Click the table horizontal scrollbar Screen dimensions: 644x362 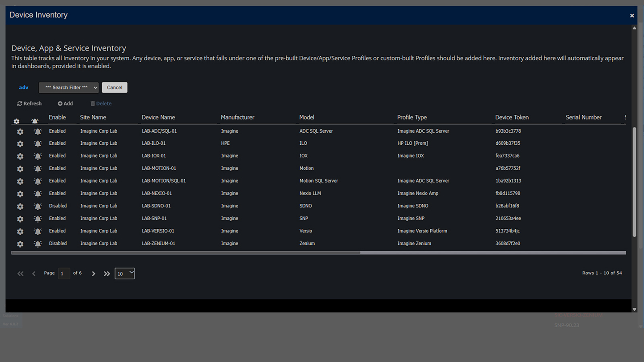(186, 253)
